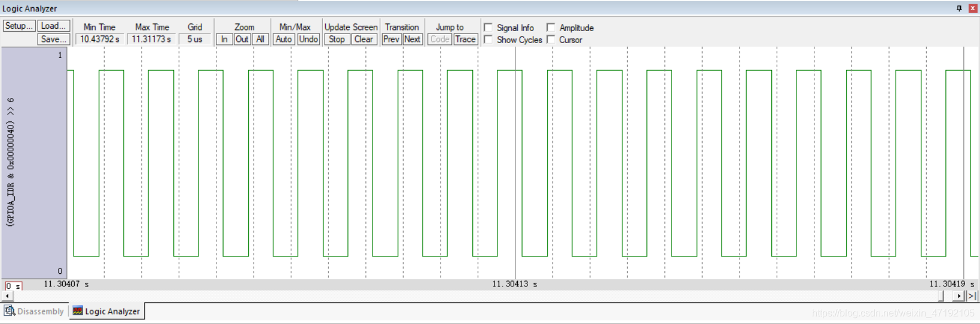
Task: Click the scroll right arrow
Action: click(959, 296)
